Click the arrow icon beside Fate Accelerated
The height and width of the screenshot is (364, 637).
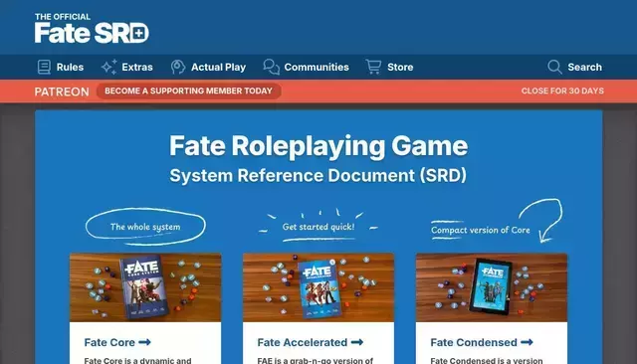(357, 342)
